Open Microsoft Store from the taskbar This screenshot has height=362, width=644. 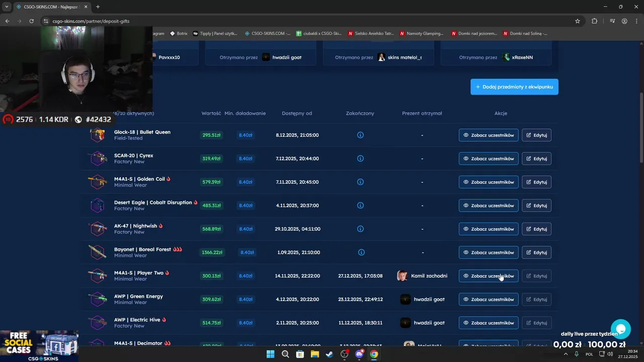click(x=300, y=354)
